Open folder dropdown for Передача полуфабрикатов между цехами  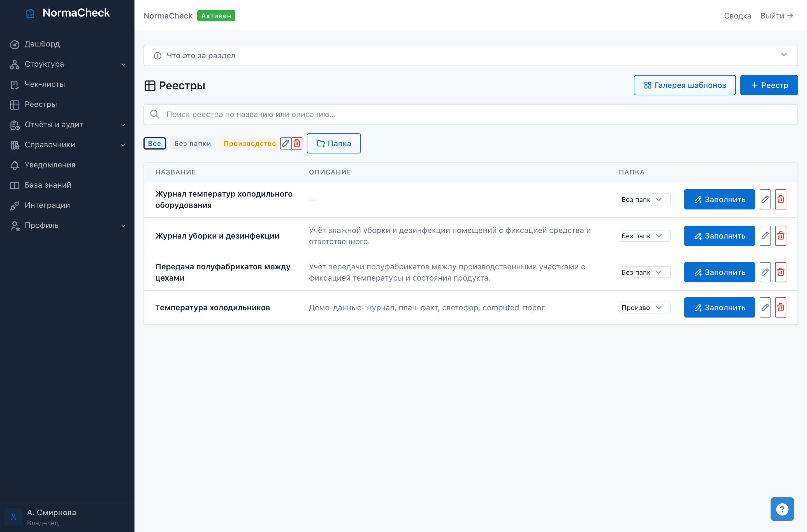pyautogui.click(x=644, y=272)
